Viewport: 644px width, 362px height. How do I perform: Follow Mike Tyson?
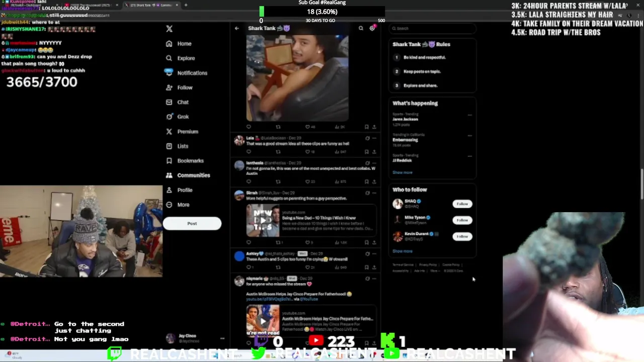[x=462, y=220]
